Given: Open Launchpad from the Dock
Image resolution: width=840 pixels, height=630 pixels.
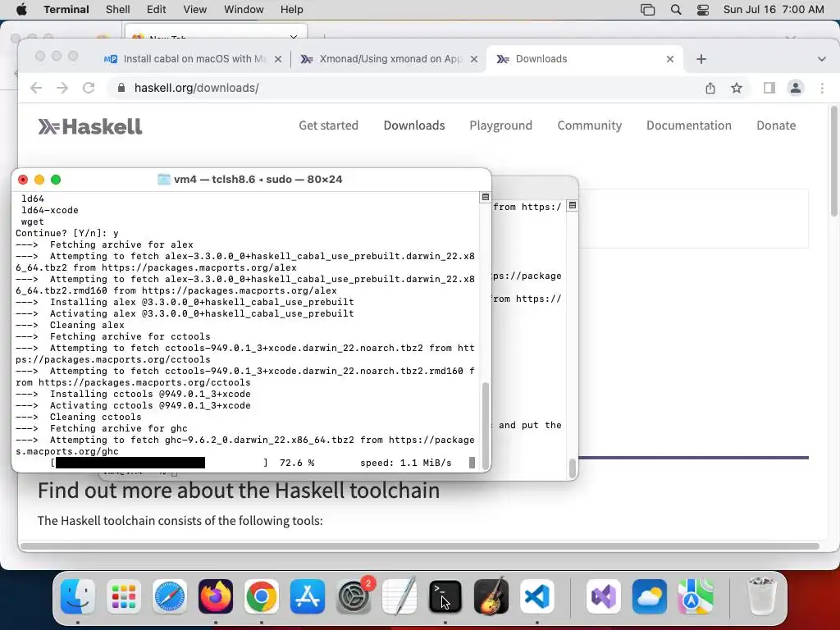Looking at the screenshot, I should pos(124,596).
